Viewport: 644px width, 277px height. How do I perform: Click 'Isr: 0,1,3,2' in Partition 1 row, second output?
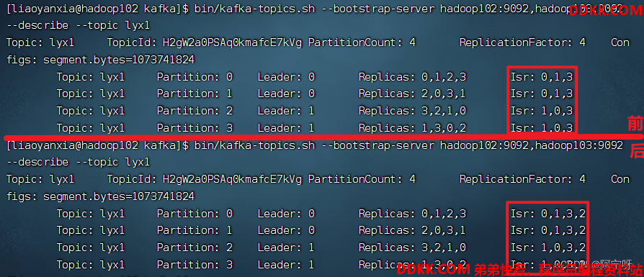tap(548, 230)
